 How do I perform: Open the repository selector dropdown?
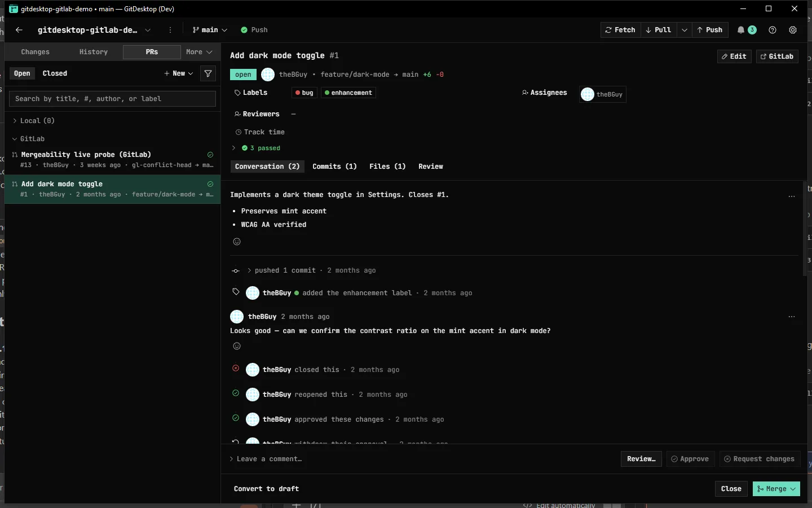[x=148, y=30]
